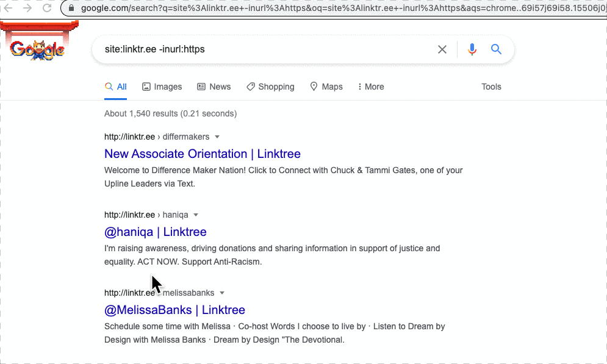Switch to the Shopping tab
Image resolution: width=607 pixels, height=364 pixels.
[x=270, y=87]
